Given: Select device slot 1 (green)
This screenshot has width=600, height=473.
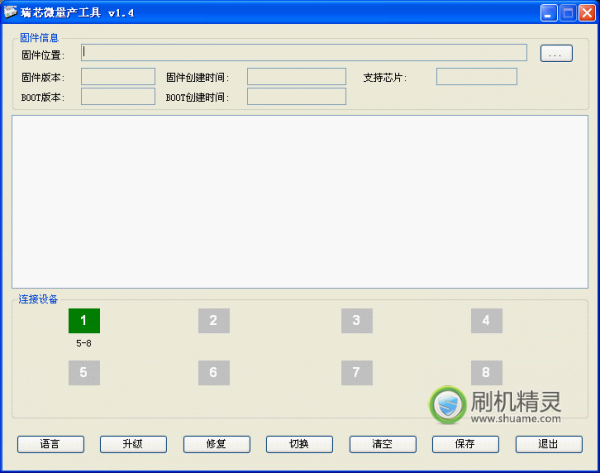Looking at the screenshot, I should point(84,320).
